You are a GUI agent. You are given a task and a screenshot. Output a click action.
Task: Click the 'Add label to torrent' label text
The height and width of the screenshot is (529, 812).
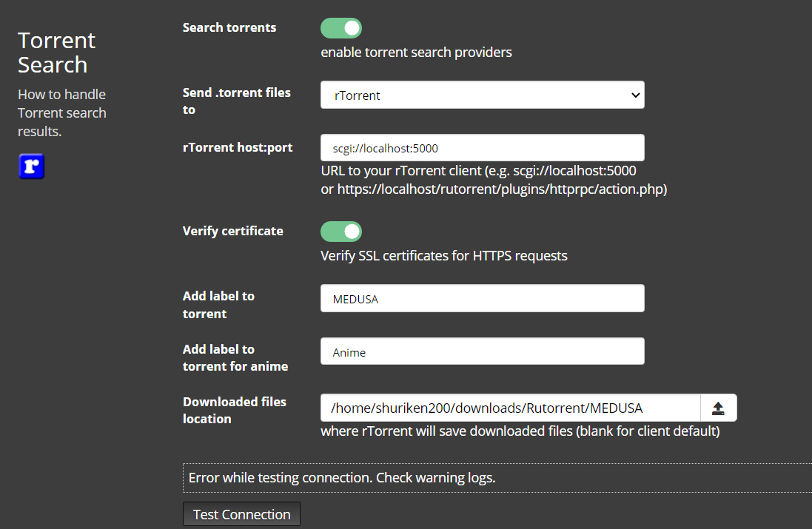click(218, 304)
